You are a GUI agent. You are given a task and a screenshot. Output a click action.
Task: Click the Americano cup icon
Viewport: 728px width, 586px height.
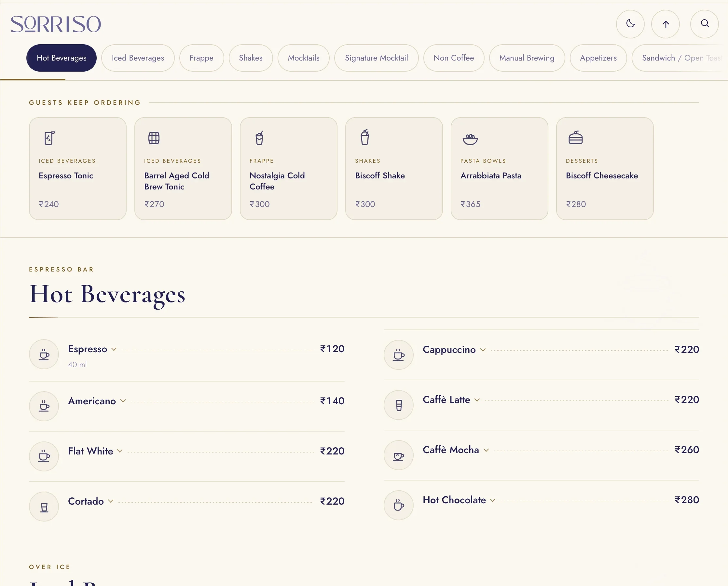coord(44,406)
